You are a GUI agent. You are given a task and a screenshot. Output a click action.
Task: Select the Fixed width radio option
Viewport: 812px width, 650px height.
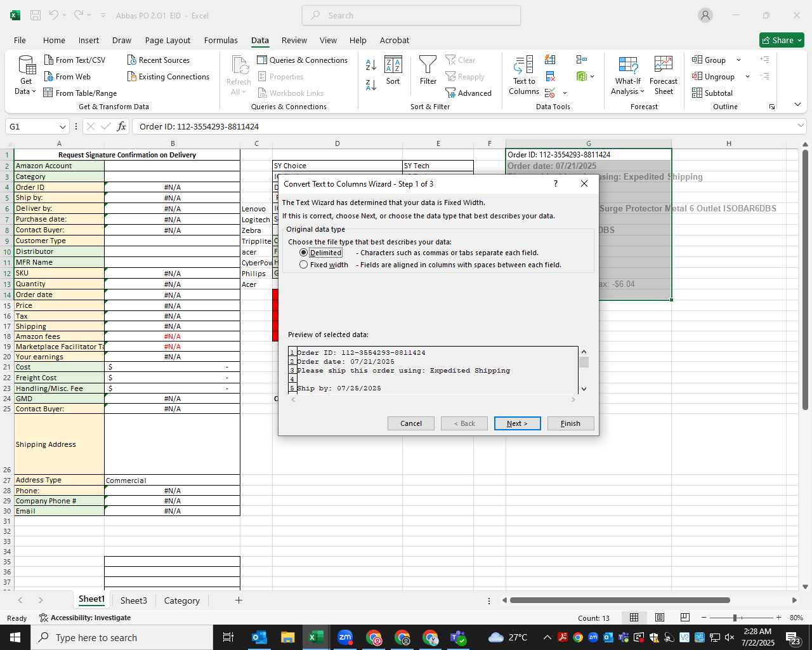[x=303, y=265]
